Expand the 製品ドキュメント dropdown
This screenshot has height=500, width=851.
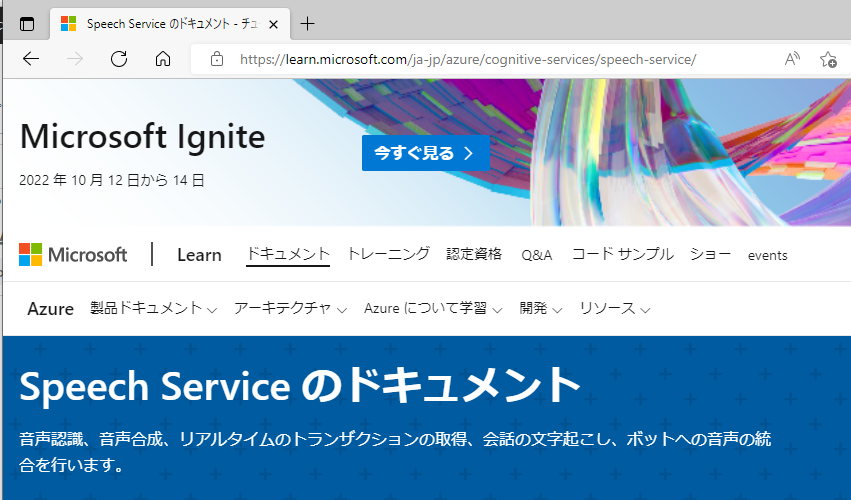click(154, 308)
